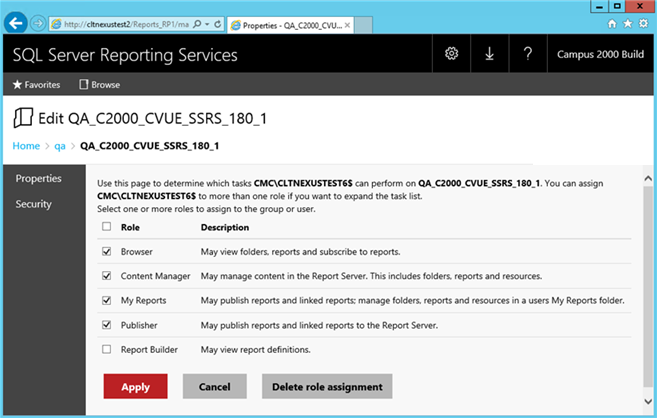Click the Role column header
Image resolution: width=657 pixels, height=418 pixels.
pos(130,227)
